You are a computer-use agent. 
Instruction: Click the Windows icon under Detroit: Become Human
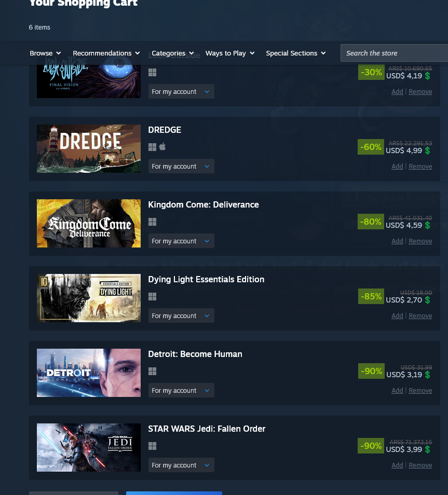(152, 372)
